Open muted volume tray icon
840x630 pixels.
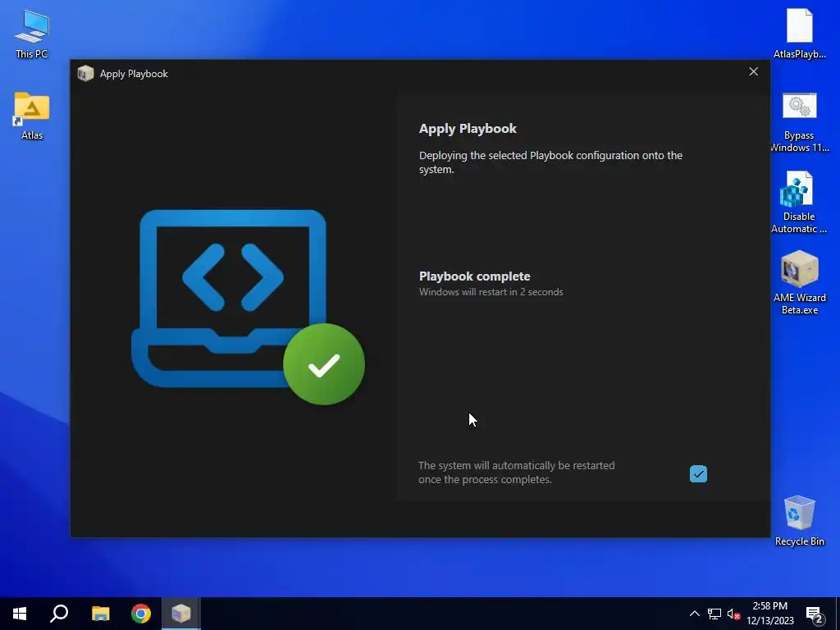point(733,614)
